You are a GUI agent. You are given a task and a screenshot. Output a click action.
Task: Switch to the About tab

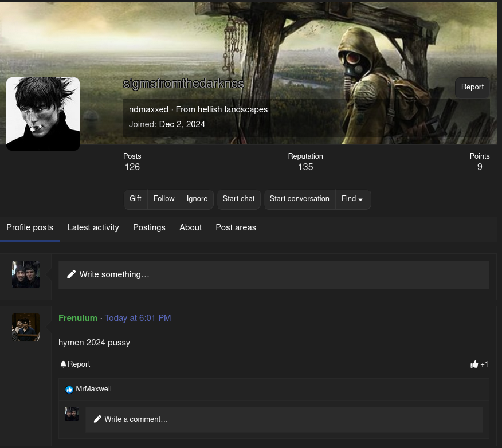tap(190, 227)
